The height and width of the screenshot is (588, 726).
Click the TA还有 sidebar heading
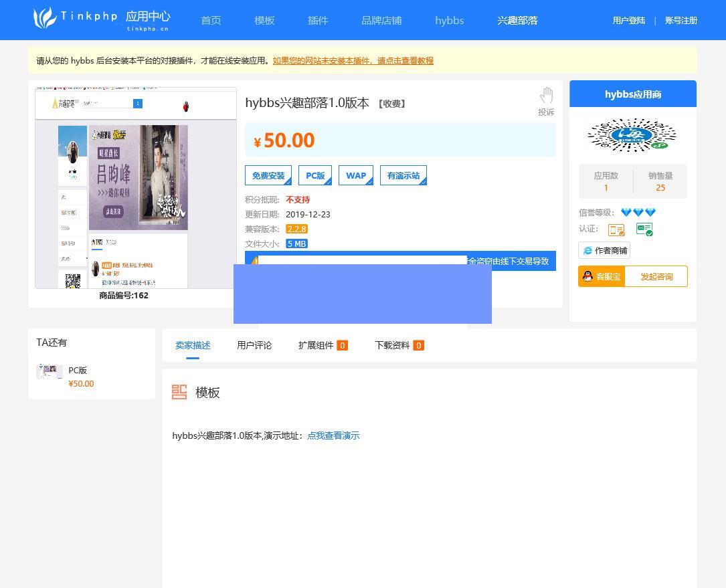(52, 342)
